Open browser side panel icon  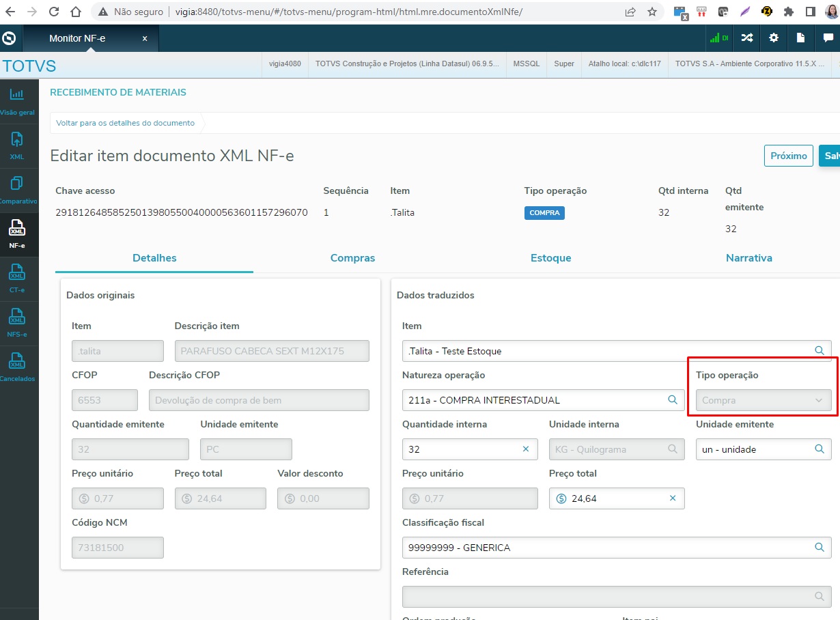coord(811,12)
